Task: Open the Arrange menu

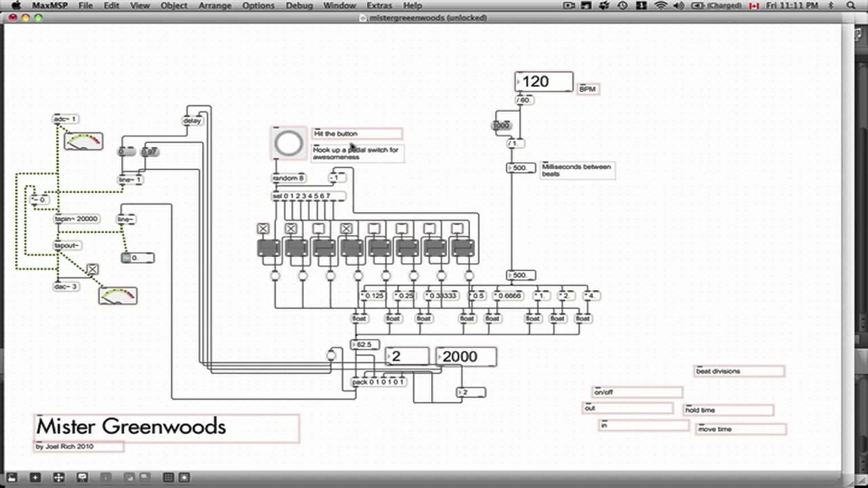Action: 214,5
